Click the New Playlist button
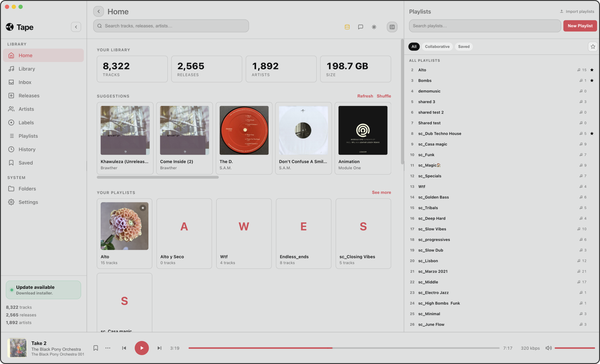Screen dimensions: 600x364 (580, 26)
